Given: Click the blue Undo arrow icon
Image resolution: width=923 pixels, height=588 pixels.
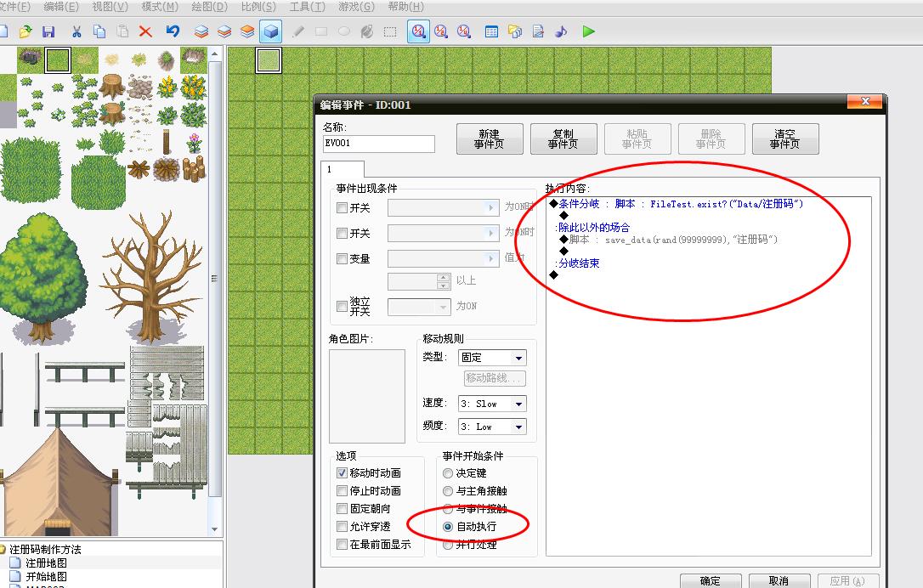Looking at the screenshot, I should tap(173, 31).
